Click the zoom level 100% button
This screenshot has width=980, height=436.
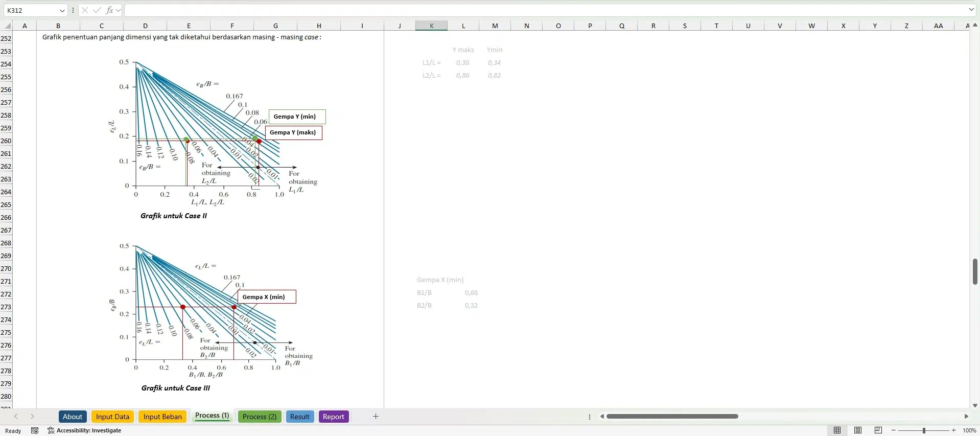[x=969, y=431]
